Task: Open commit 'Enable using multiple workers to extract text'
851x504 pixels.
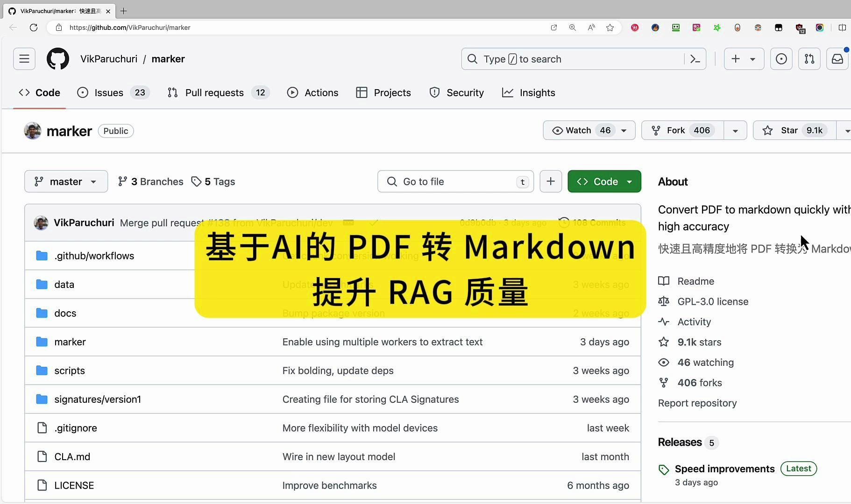Action: (x=383, y=342)
